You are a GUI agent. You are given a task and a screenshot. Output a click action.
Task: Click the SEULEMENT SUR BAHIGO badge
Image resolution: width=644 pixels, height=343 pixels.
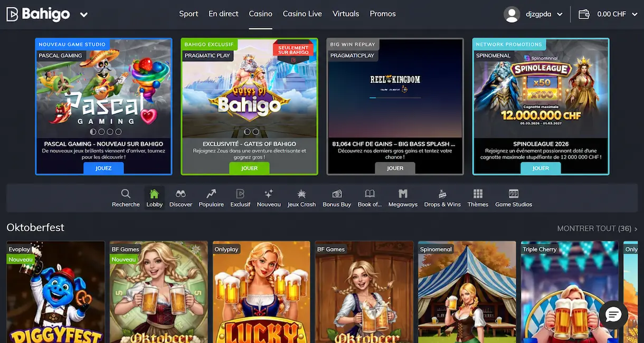(x=293, y=51)
